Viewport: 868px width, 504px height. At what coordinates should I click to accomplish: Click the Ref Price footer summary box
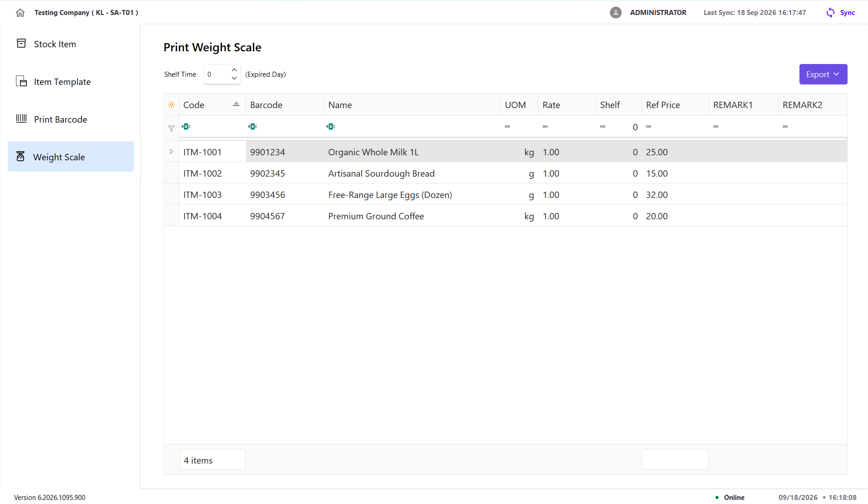(675, 460)
